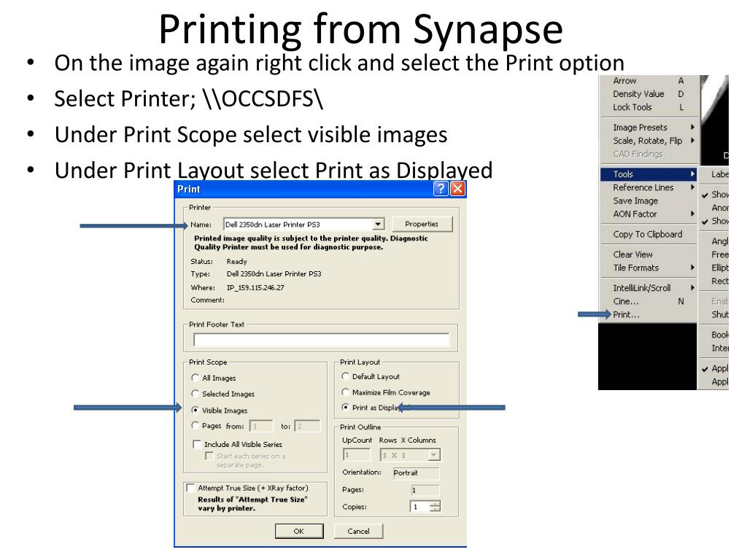Increase Copies with the spinner arrows
The height and width of the screenshot is (560, 747).
435,504
